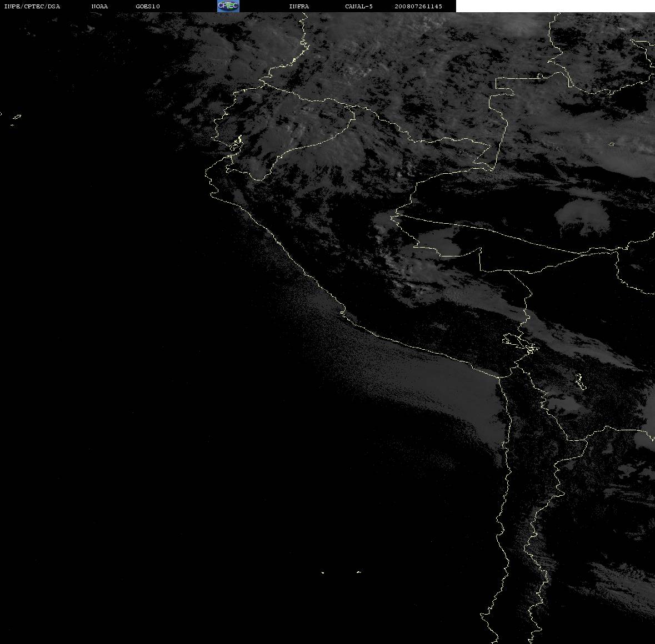The image size is (655, 644).
Task: Click the right small island dot in southern ocean
Action: point(359,572)
